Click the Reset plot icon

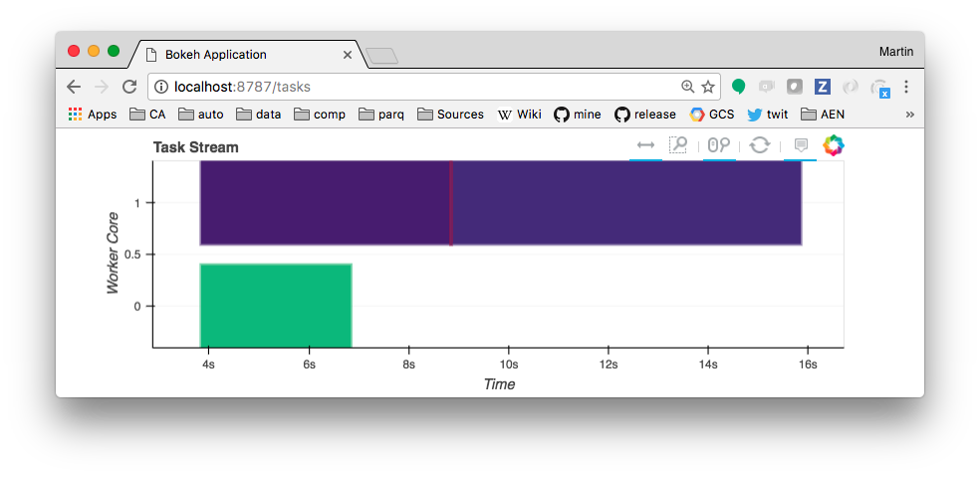[x=760, y=145]
